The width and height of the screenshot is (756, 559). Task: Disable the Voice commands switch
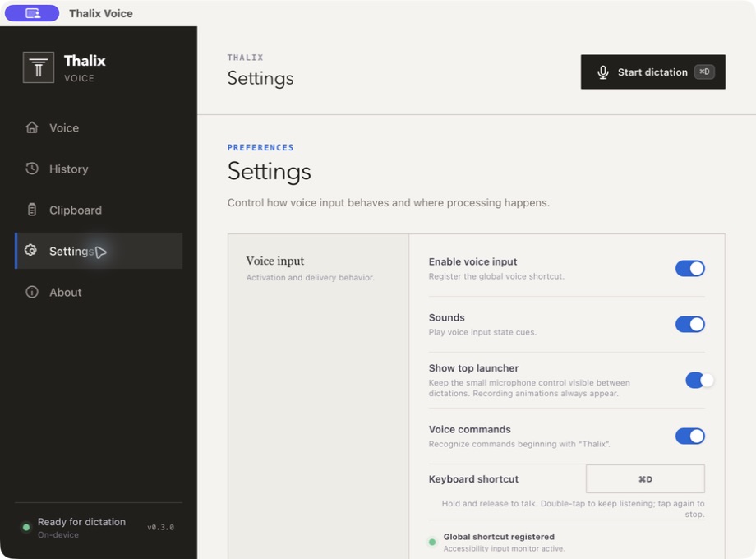(690, 436)
